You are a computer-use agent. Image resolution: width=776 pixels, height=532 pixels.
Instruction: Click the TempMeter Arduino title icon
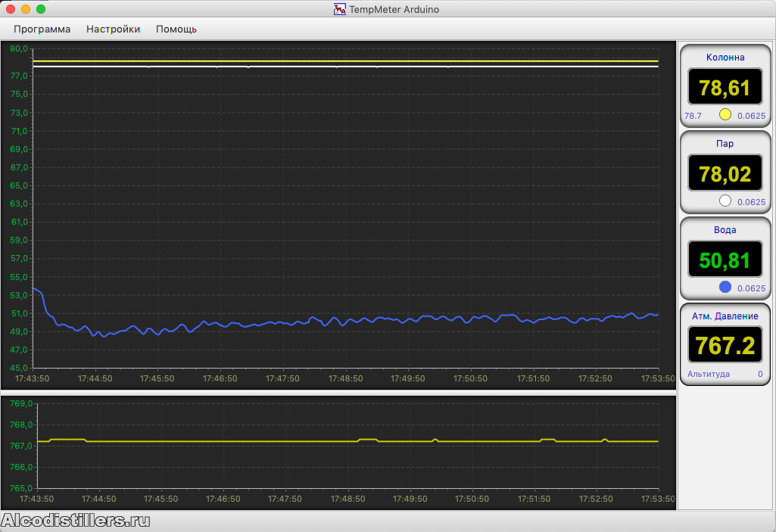pyautogui.click(x=339, y=9)
